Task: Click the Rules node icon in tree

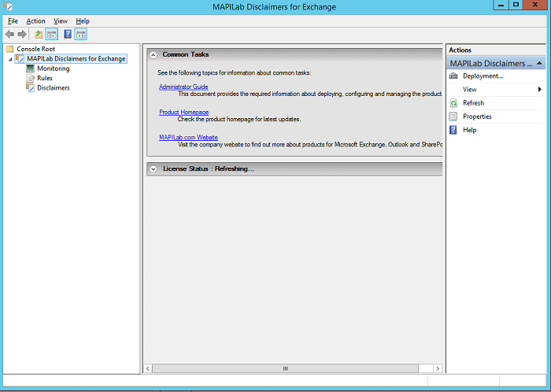Action: [30, 78]
